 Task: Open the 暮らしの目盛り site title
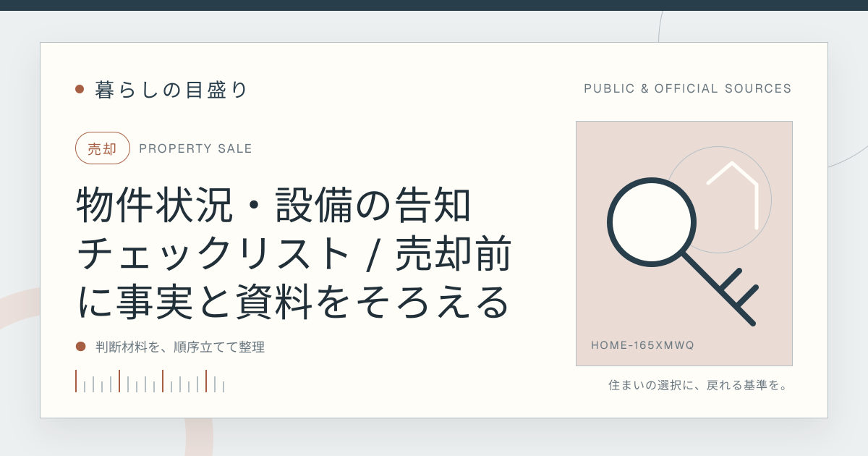(x=171, y=90)
